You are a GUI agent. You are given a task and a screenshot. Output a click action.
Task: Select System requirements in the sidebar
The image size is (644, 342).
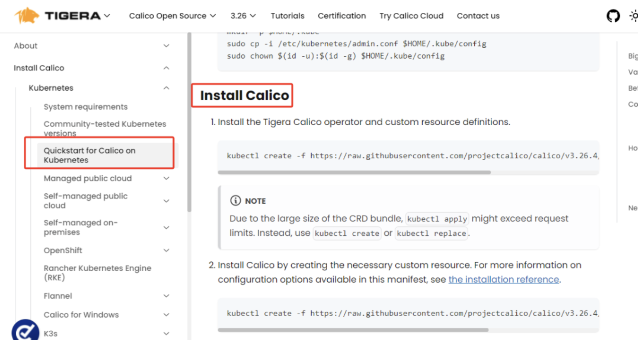(x=86, y=107)
